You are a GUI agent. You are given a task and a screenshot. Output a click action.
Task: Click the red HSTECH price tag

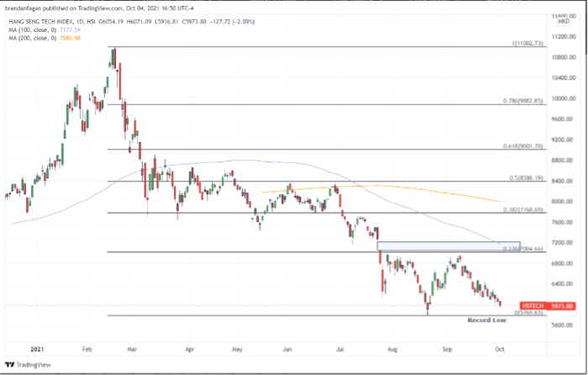[x=548, y=306]
